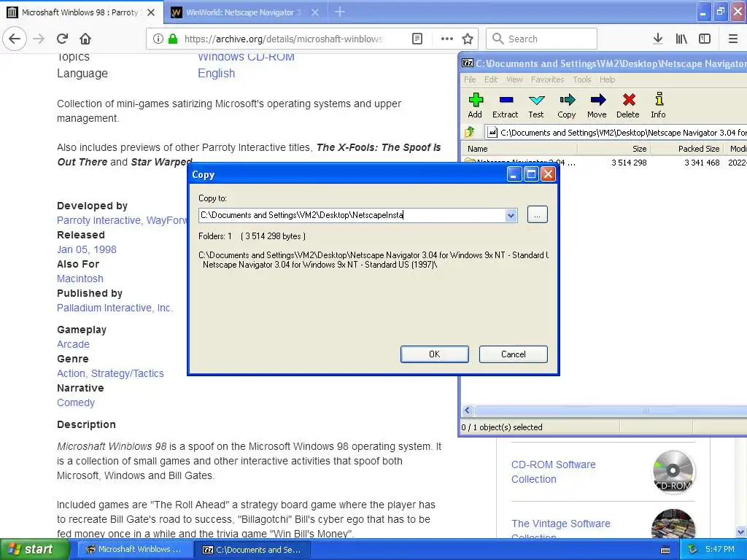Sort 7-Zip list by Name column
Image resolution: width=747 pixels, height=560 pixels.
pos(519,149)
